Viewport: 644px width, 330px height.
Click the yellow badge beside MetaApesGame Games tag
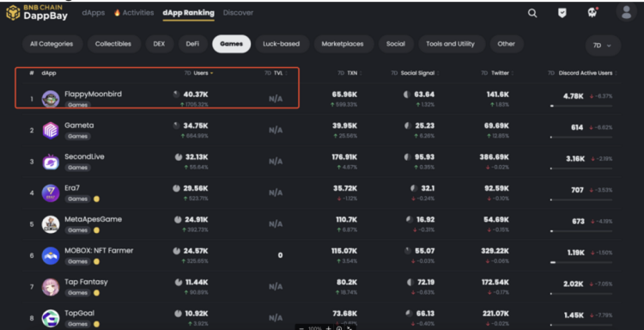click(x=96, y=230)
